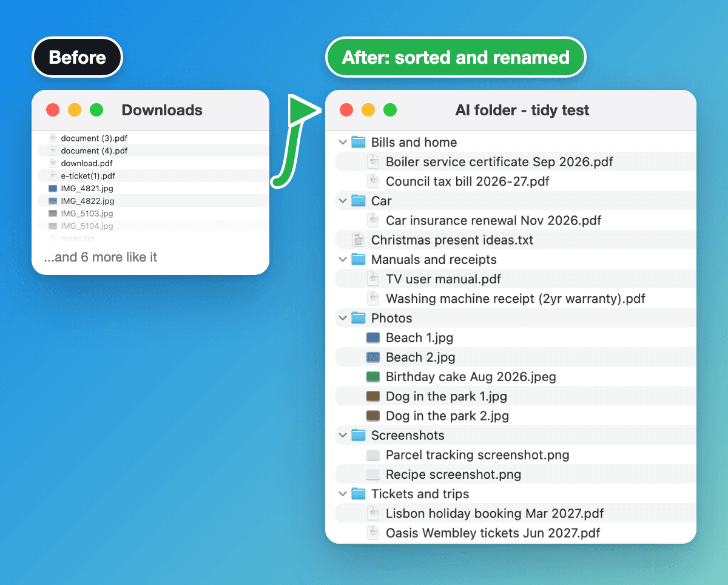Select the Bills and home folder name
Viewport: 728px width, 585px height.
(x=414, y=143)
